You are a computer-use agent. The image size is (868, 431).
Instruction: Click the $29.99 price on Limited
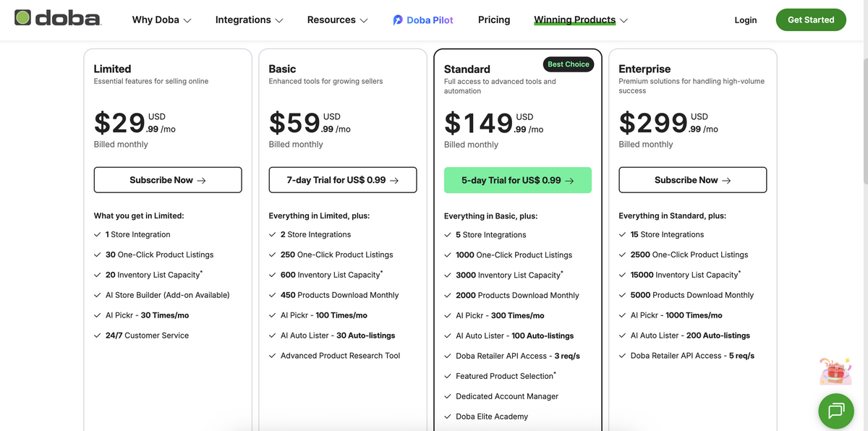point(135,122)
